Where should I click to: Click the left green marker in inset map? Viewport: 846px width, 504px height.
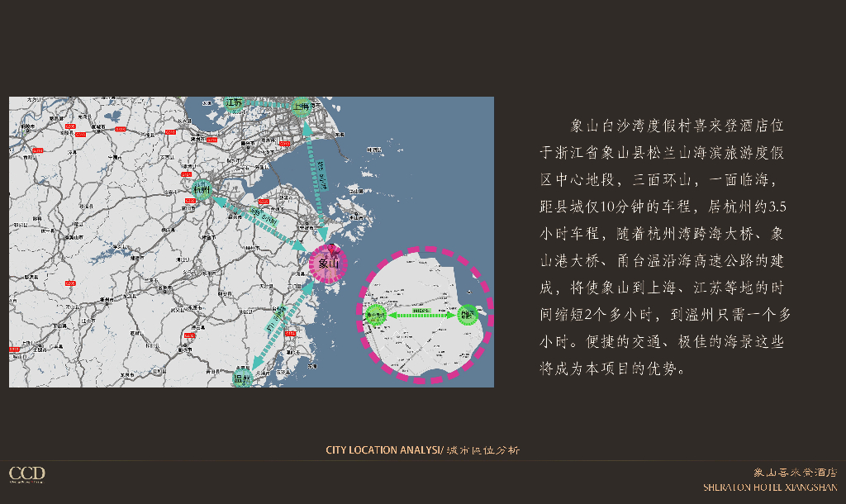click(x=376, y=314)
